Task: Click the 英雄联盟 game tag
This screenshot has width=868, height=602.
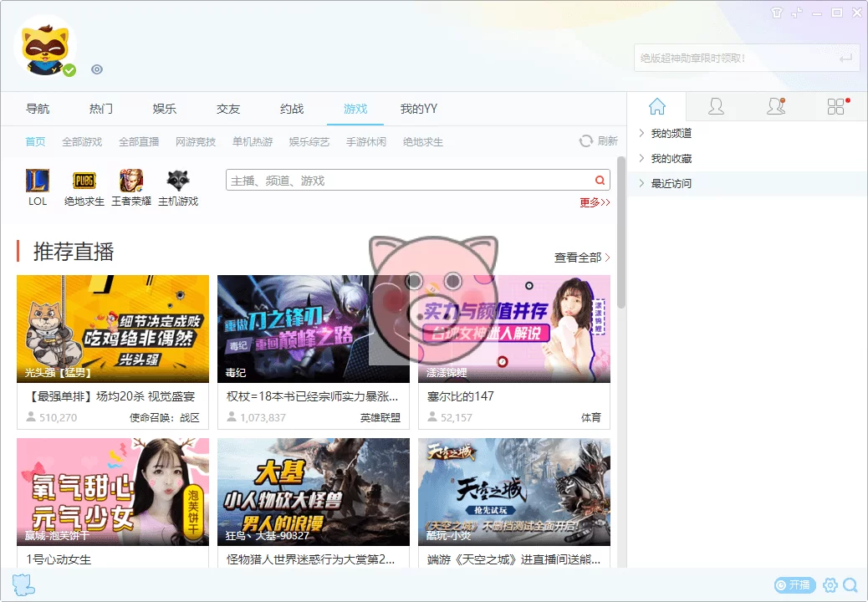Action: pyautogui.click(x=380, y=418)
